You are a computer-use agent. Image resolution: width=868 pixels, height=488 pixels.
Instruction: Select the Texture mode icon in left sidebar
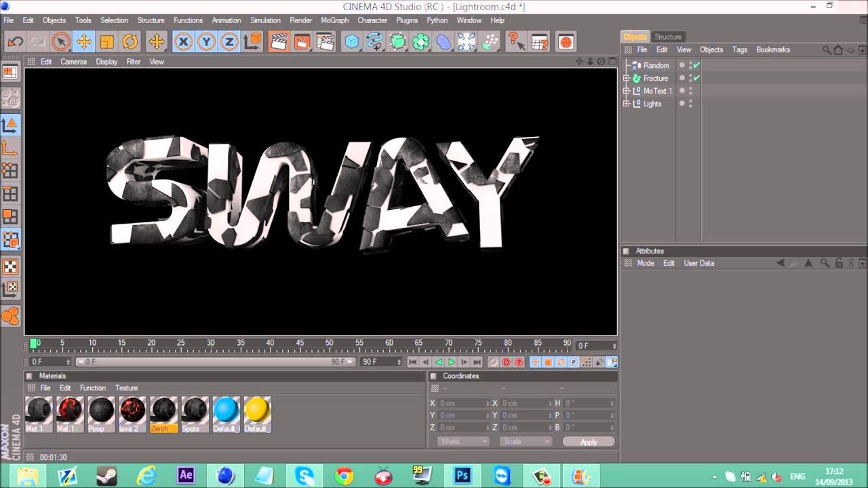pos(10,266)
